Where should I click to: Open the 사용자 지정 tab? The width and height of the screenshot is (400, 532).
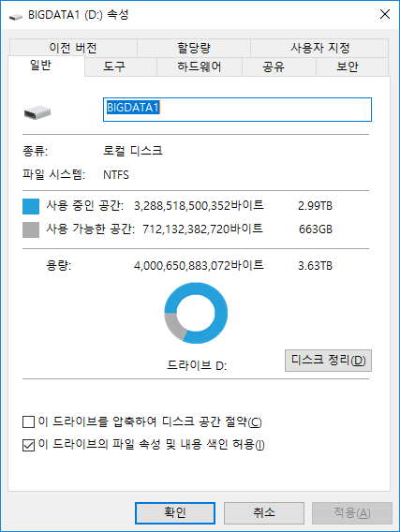(x=319, y=48)
